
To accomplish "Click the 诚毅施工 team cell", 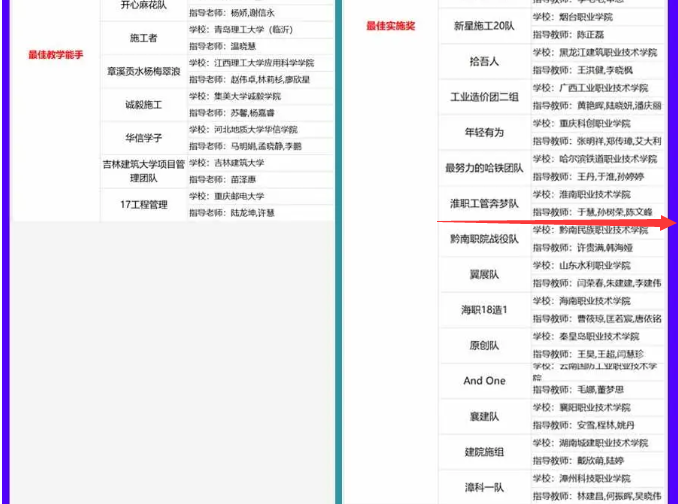I will [143, 104].
